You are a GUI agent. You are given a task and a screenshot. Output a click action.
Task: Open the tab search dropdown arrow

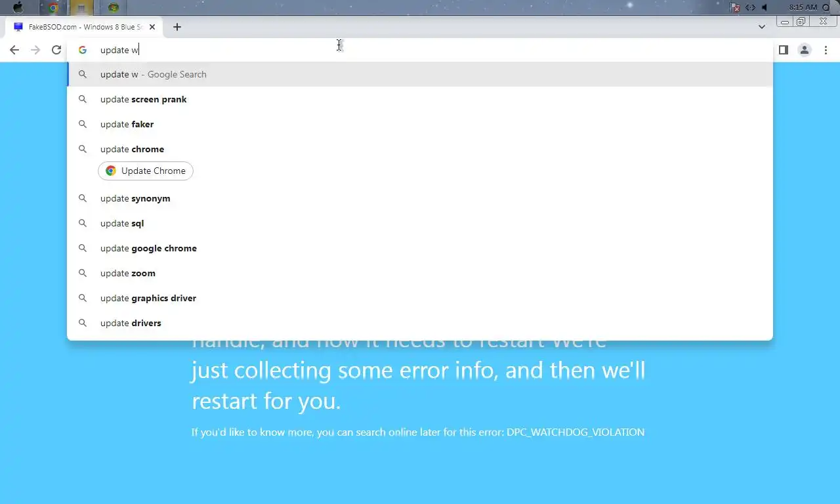coord(762,27)
